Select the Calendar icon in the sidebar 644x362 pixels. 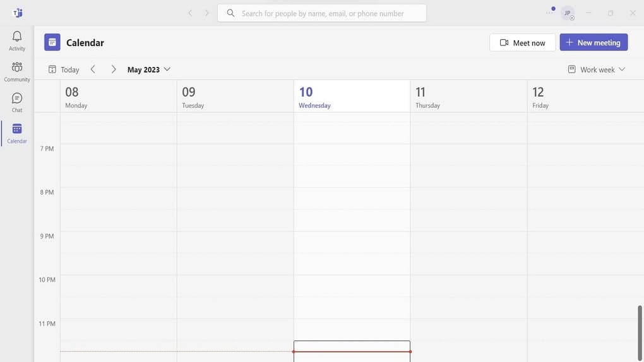[17, 134]
